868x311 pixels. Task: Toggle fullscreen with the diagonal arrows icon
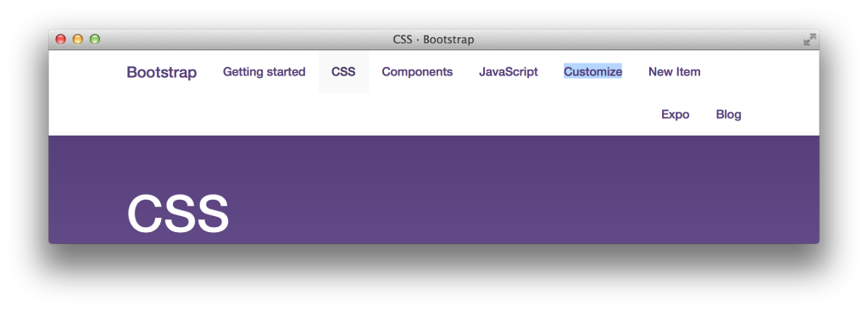click(810, 39)
